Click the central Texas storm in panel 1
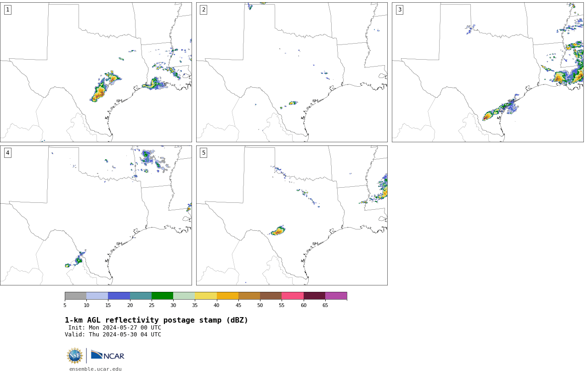 coord(105,86)
